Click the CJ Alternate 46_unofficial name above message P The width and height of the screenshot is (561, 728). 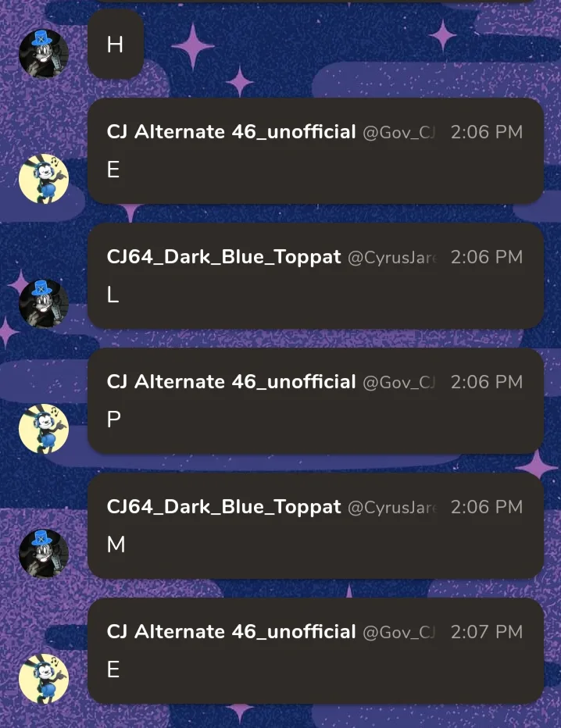231,382
